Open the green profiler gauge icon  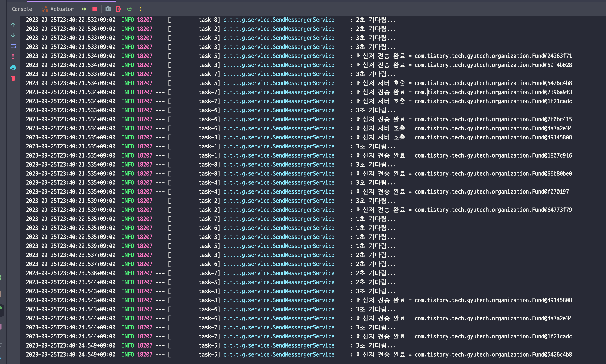coord(129,9)
